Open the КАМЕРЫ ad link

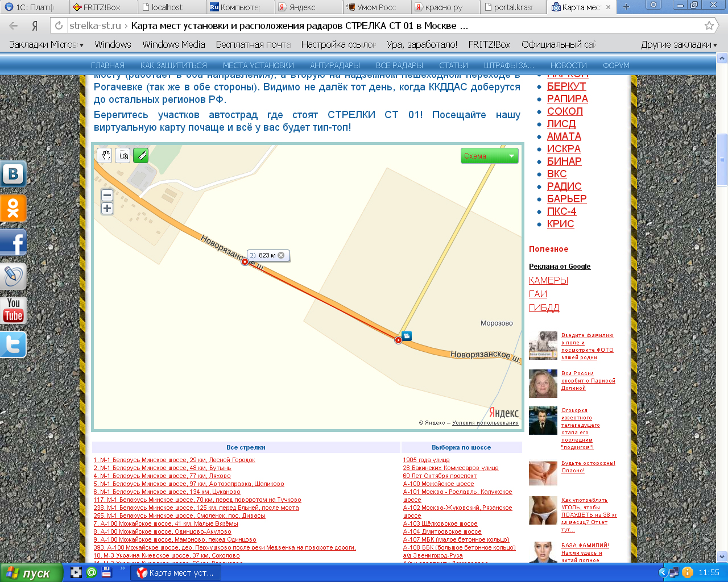(548, 280)
